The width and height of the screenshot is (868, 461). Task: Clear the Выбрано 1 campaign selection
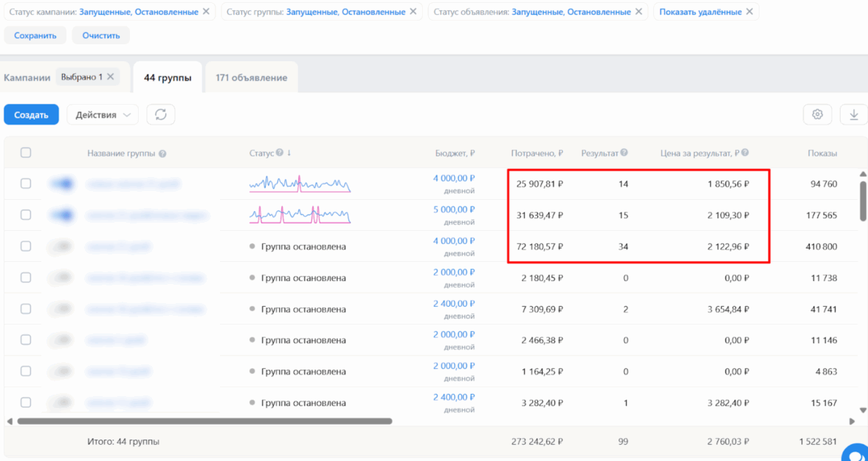pyautogui.click(x=110, y=77)
